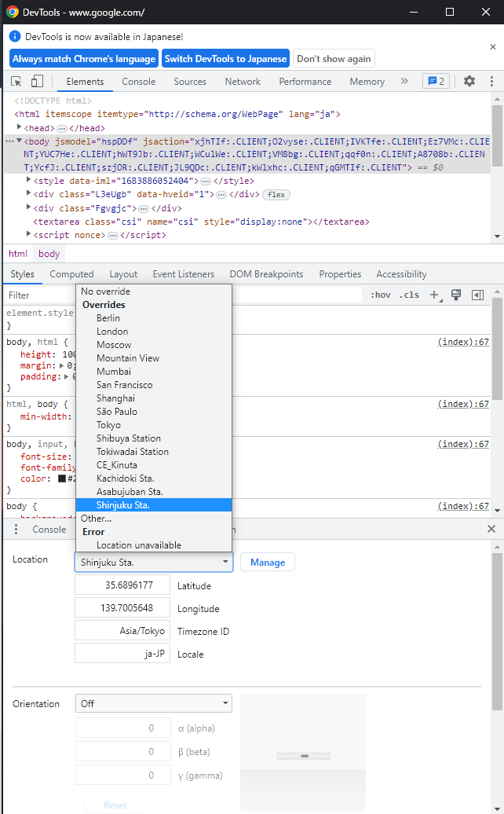504x814 pixels.
Task: Open the DOM Breakpoints pane
Action: [x=266, y=274]
